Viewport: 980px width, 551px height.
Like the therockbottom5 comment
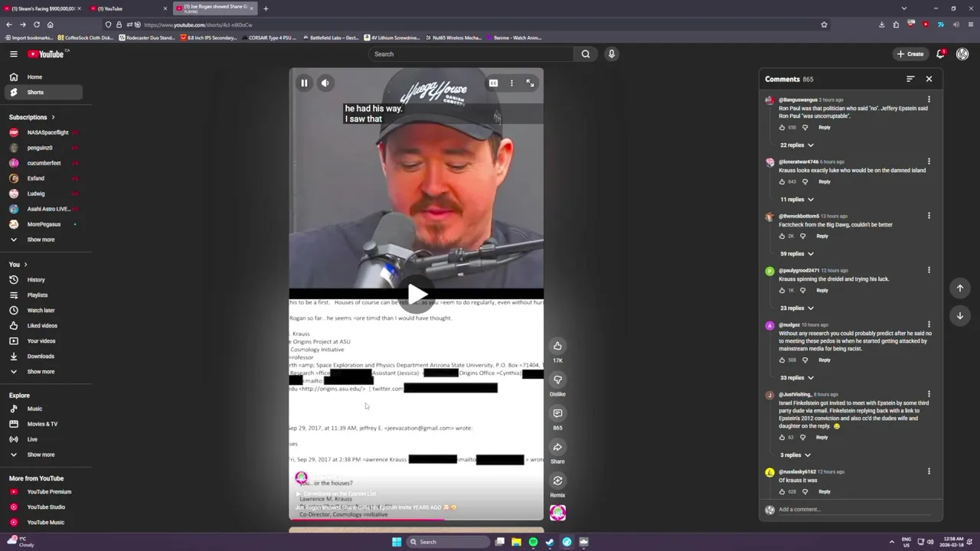782,236
